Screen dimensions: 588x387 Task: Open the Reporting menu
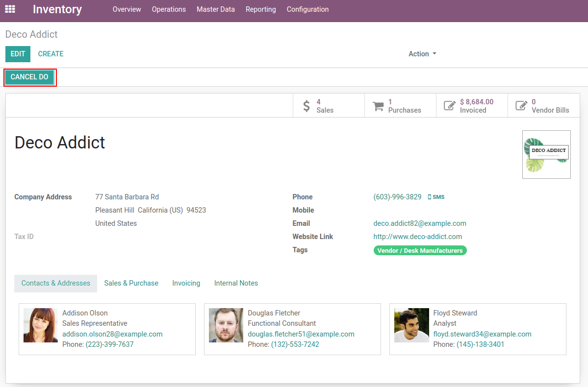click(x=260, y=9)
